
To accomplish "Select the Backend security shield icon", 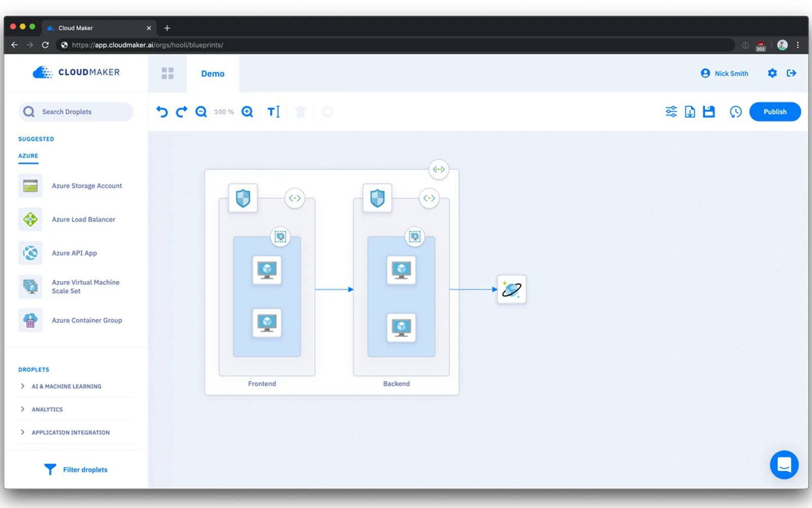I will (x=377, y=198).
